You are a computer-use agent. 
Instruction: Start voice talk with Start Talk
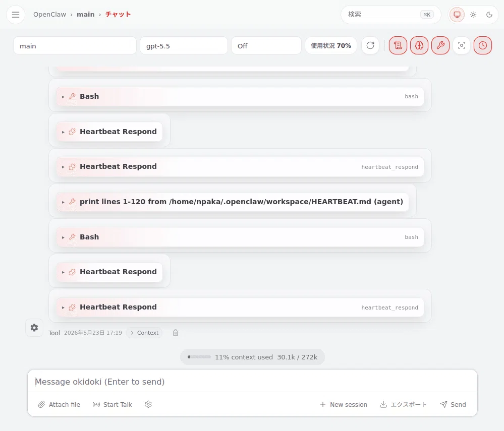click(x=112, y=404)
